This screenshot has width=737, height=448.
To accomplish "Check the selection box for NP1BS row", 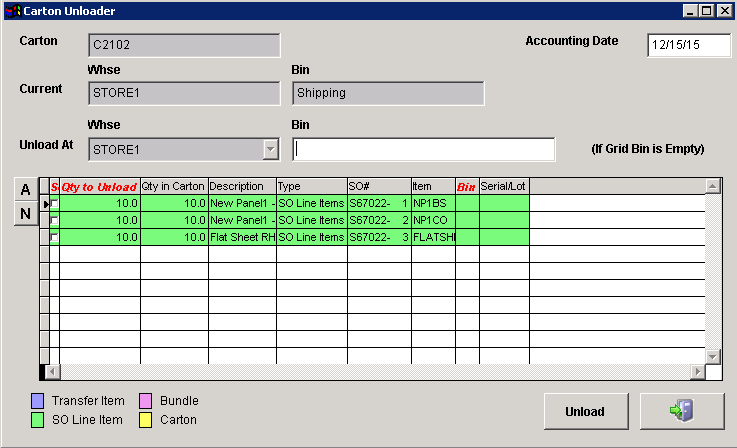I will tap(55, 203).
